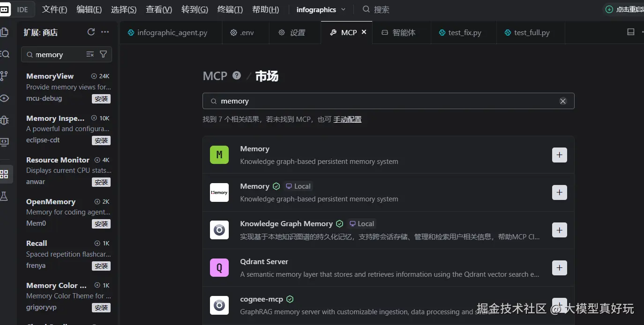The width and height of the screenshot is (644, 325).
Task: Open the Recall extension entry
Action: coord(68,254)
